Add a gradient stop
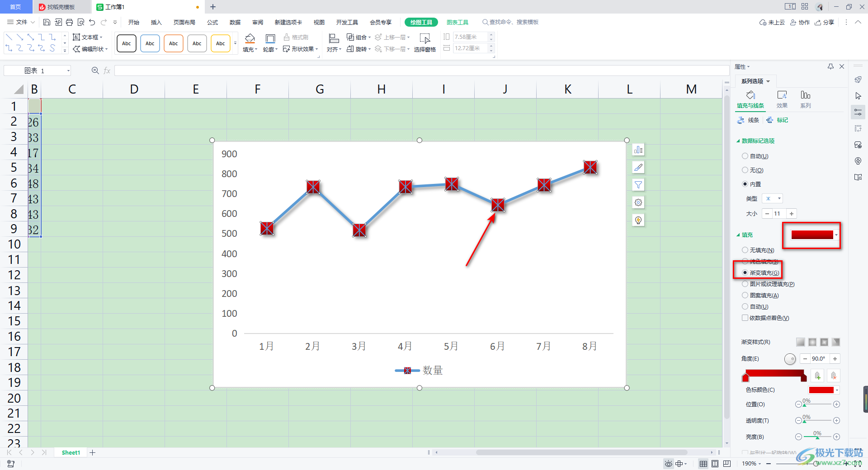868x470 pixels. (817, 376)
